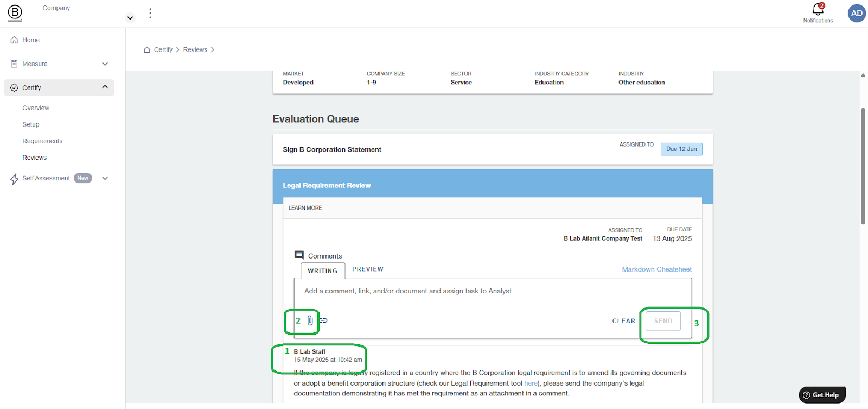Click the Developed market value
This screenshot has width=868, height=409.
click(298, 83)
